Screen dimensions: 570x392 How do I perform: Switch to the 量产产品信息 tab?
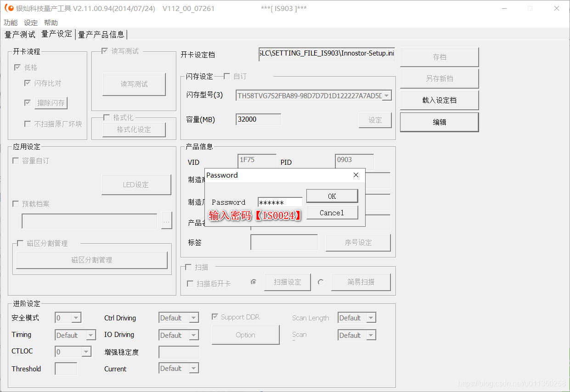101,34
